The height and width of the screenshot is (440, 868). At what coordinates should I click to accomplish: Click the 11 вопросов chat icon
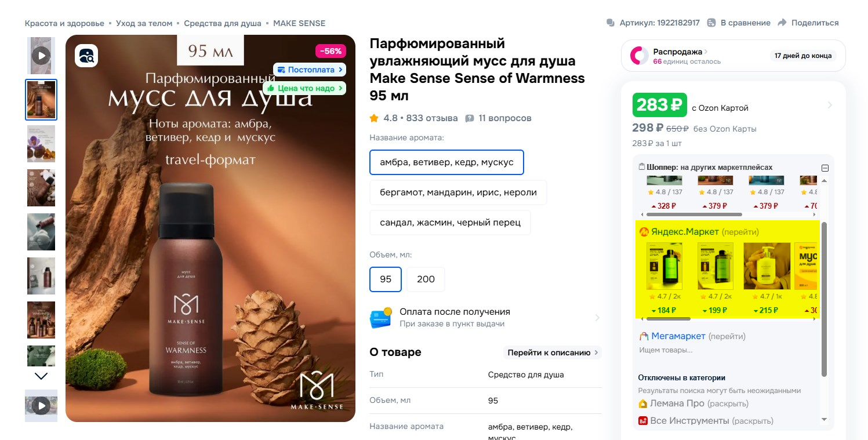point(470,118)
